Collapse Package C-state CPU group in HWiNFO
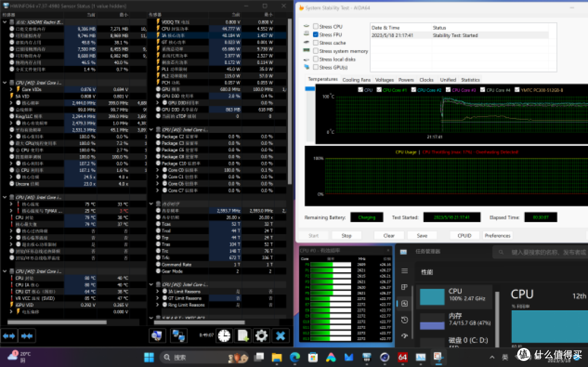This screenshot has width=588, height=367. click(x=151, y=130)
